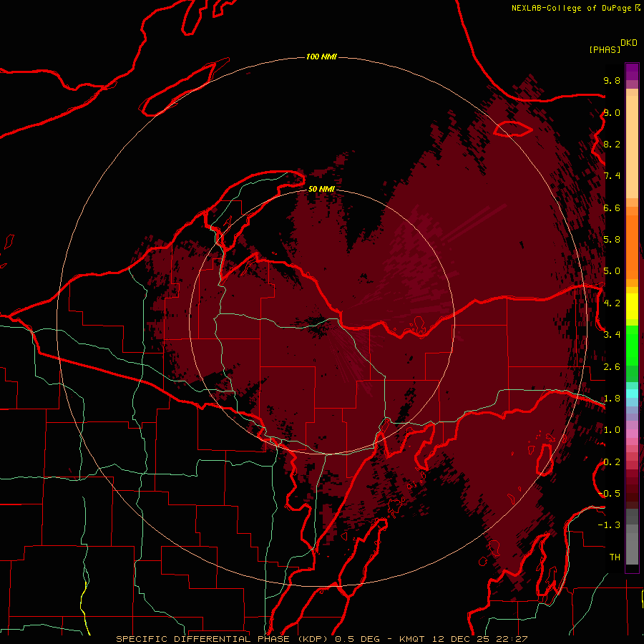This screenshot has width=644, height=644.
Task: Click the 1.8 legend value
Action: tap(612, 399)
